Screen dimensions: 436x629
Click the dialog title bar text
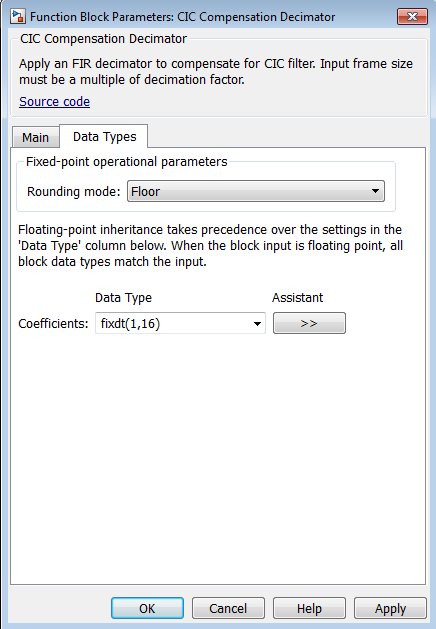pos(183,17)
